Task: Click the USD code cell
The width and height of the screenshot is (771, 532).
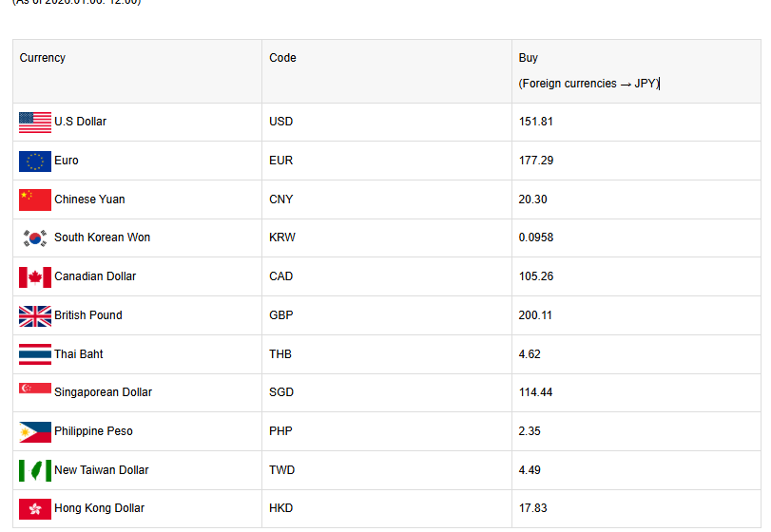Action: [x=280, y=122]
